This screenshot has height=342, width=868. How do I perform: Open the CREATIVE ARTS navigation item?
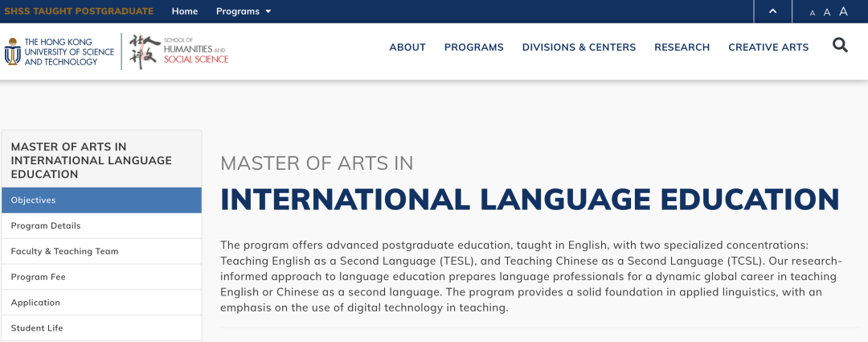point(768,47)
